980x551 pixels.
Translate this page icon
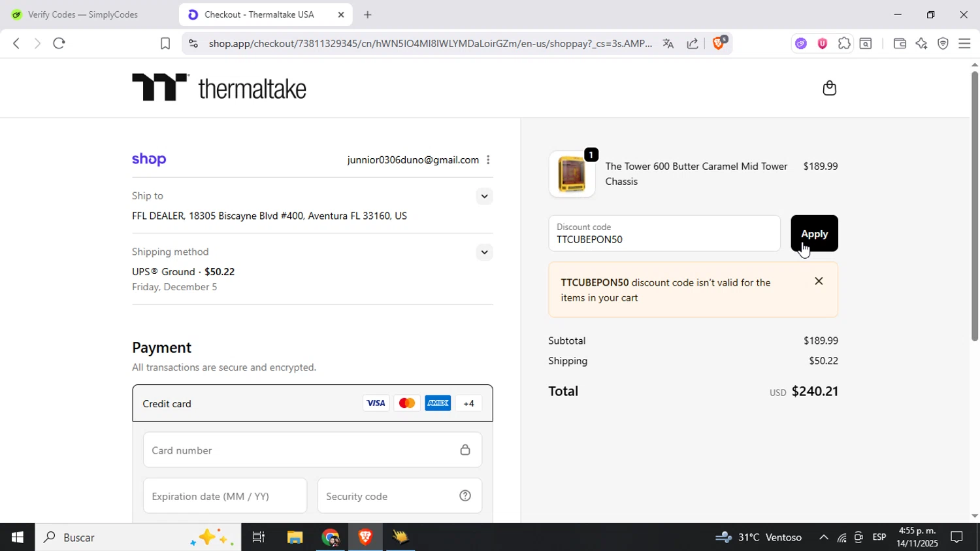pos(668,44)
